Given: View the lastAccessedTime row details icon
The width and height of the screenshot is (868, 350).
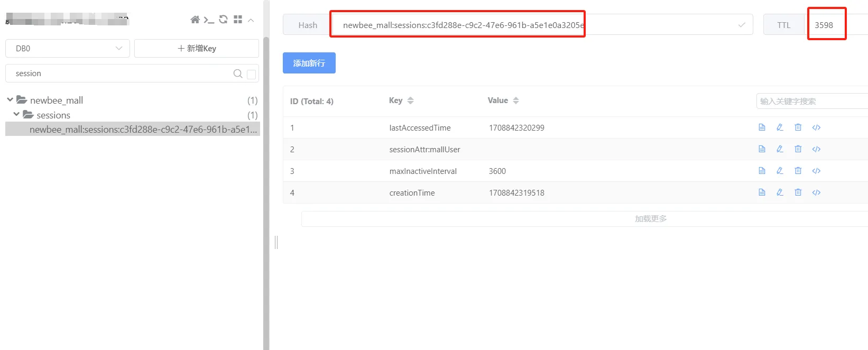Looking at the screenshot, I should pyautogui.click(x=762, y=127).
